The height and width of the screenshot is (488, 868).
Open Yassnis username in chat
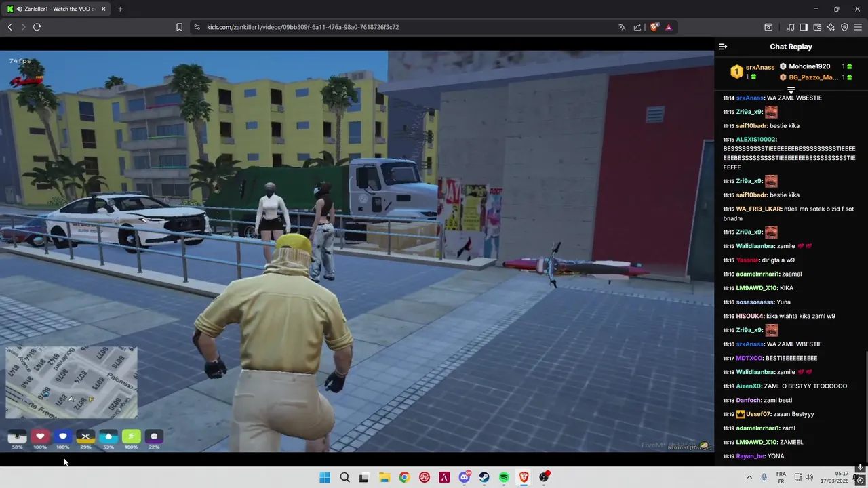pyautogui.click(x=748, y=260)
